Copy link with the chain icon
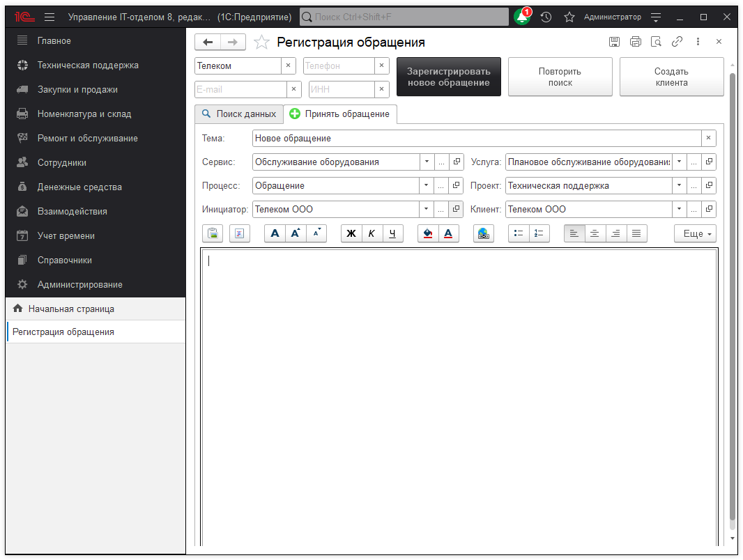The width and height of the screenshot is (743, 560). click(677, 42)
